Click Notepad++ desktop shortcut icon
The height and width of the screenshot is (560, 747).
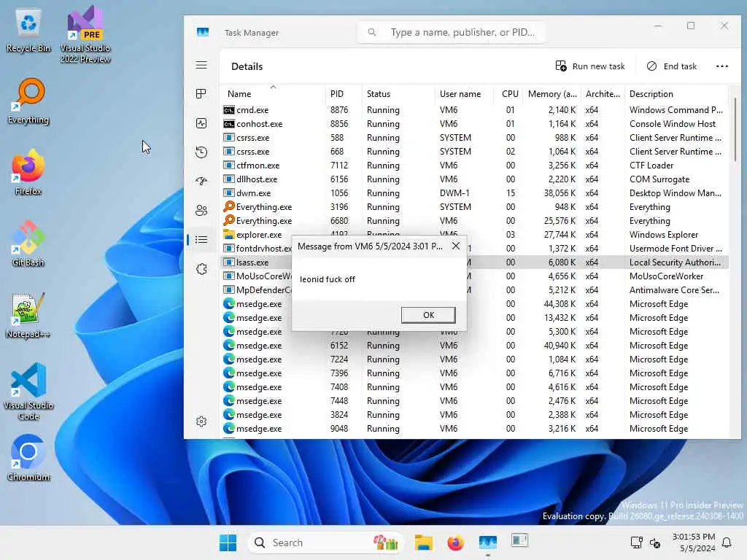click(28, 315)
